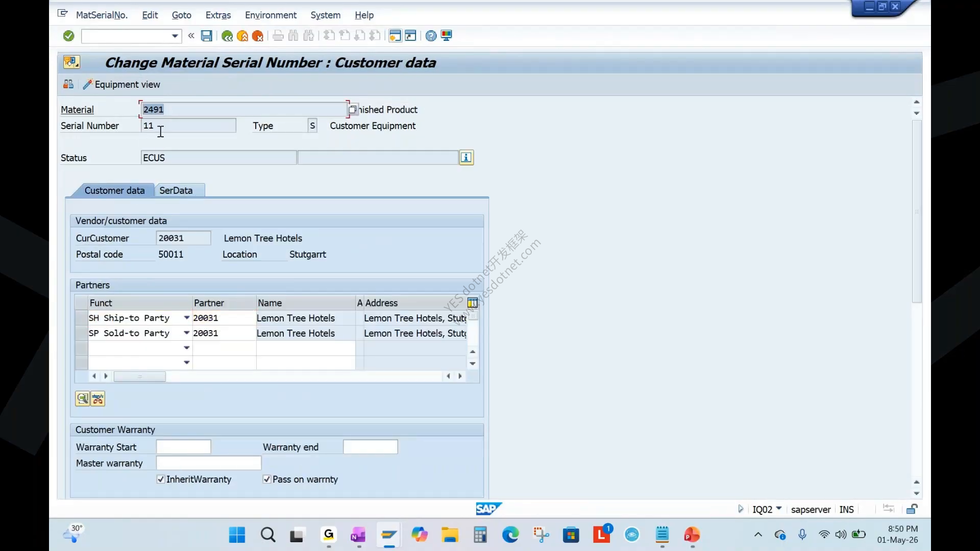Viewport: 980px width, 551px height.
Task: Click the Partners table horizontal scrollbar thumb
Action: (x=139, y=377)
